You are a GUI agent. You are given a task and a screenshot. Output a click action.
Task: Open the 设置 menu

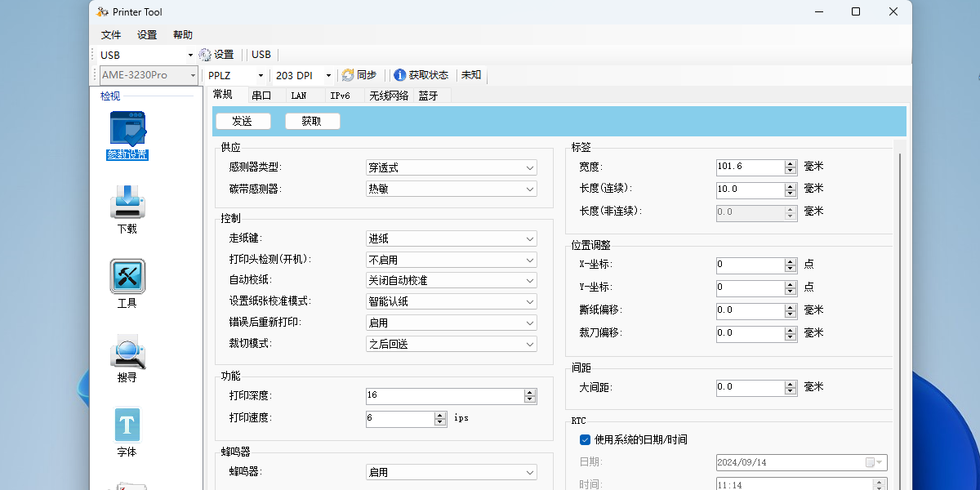pyautogui.click(x=147, y=34)
